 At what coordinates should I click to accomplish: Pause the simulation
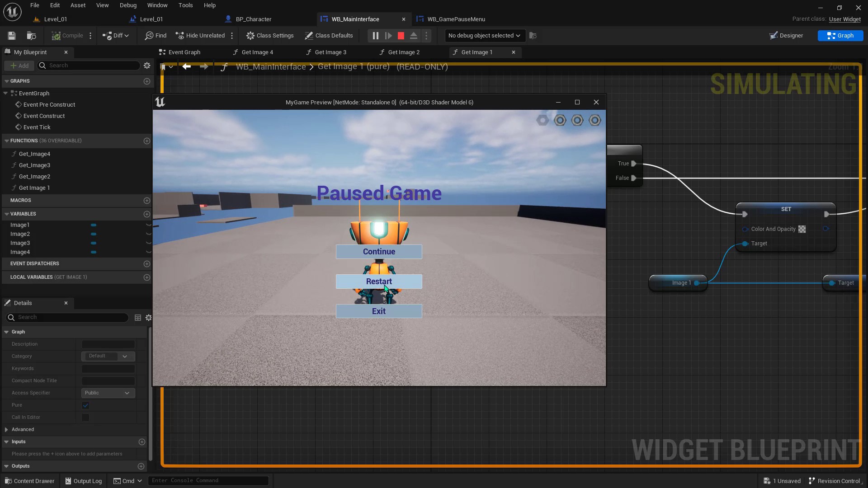click(x=375, y=36)
